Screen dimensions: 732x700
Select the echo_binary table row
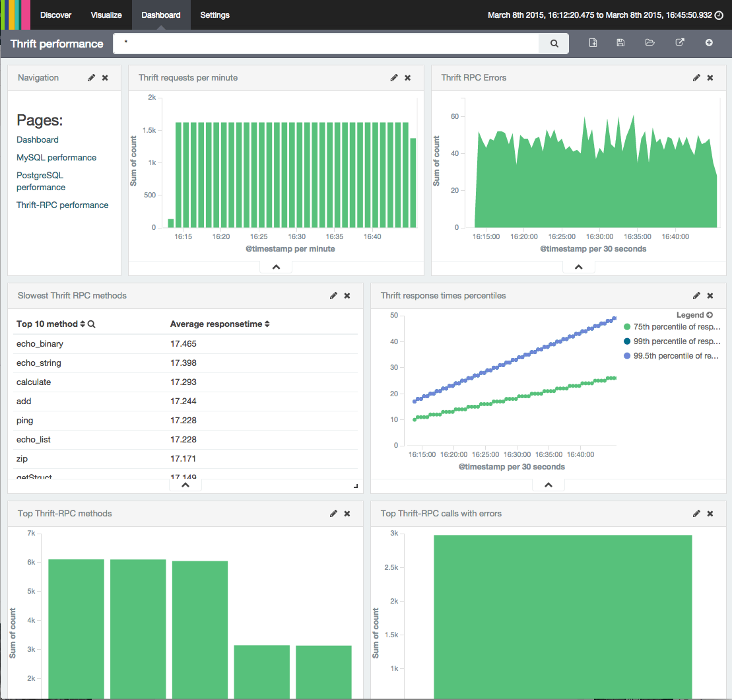click(x=185, y=343)
